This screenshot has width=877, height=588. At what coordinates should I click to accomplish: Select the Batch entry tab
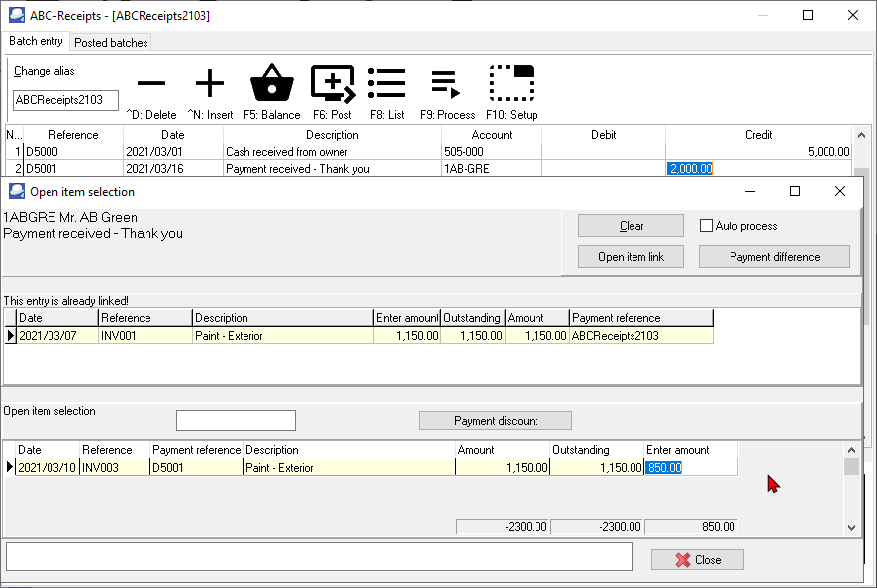point(36,42)
